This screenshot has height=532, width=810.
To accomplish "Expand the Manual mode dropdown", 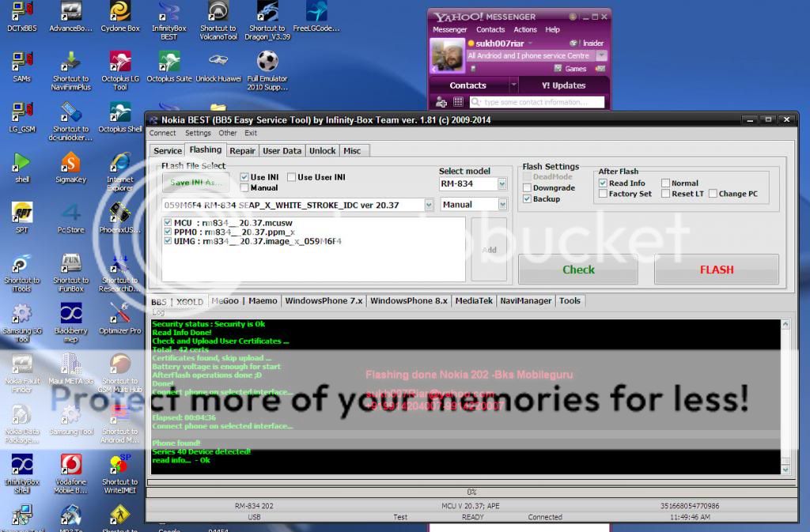I will (x=502, y=205).
